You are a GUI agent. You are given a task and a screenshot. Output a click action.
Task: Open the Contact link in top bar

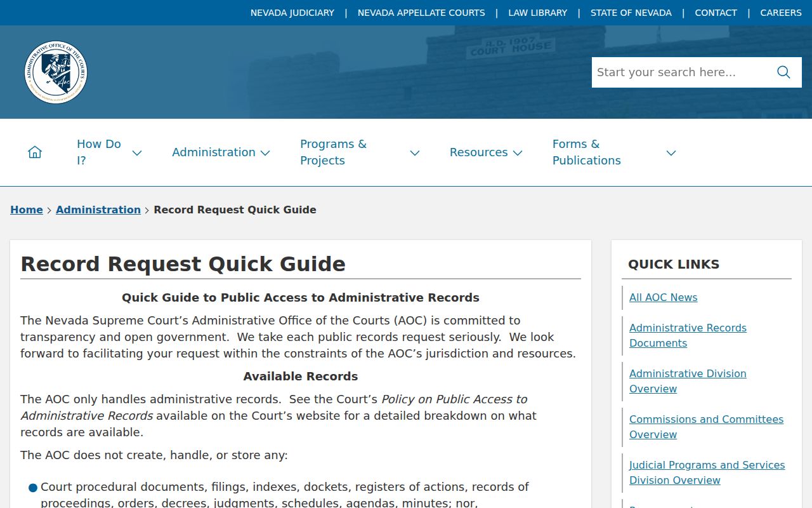(x=716, y=13)
